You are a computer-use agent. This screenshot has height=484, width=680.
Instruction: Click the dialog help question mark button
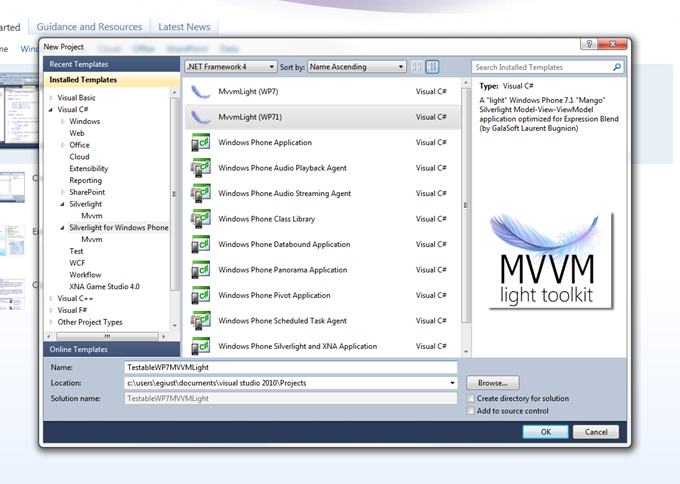click(x=588, y=44)
